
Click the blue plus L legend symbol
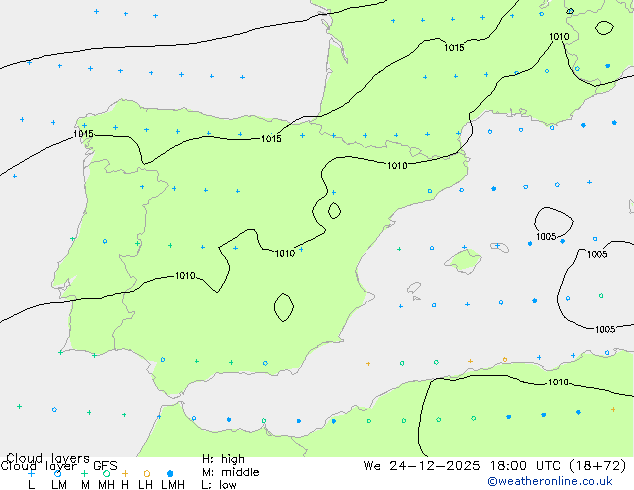pos(31,473)
